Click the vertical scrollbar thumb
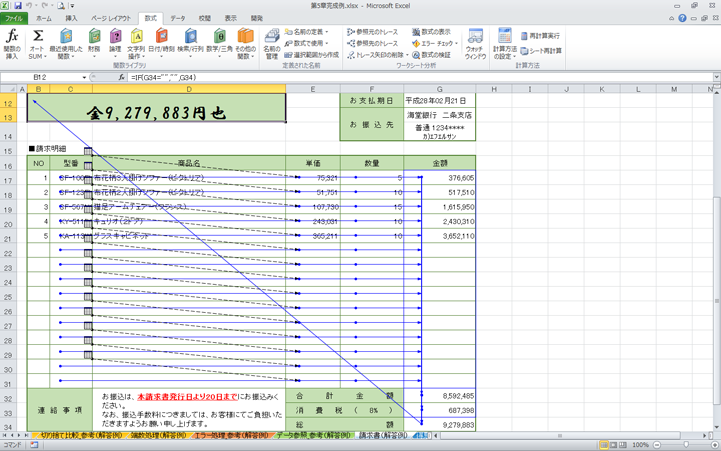The image size is (721, 451). coord(717,301)
